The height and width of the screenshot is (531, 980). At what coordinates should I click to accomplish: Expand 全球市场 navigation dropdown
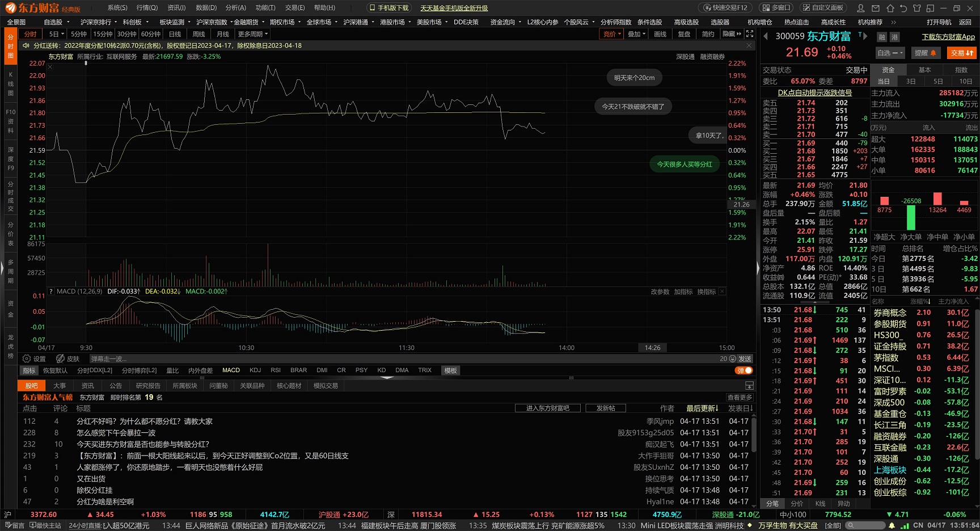coord(322,22)
